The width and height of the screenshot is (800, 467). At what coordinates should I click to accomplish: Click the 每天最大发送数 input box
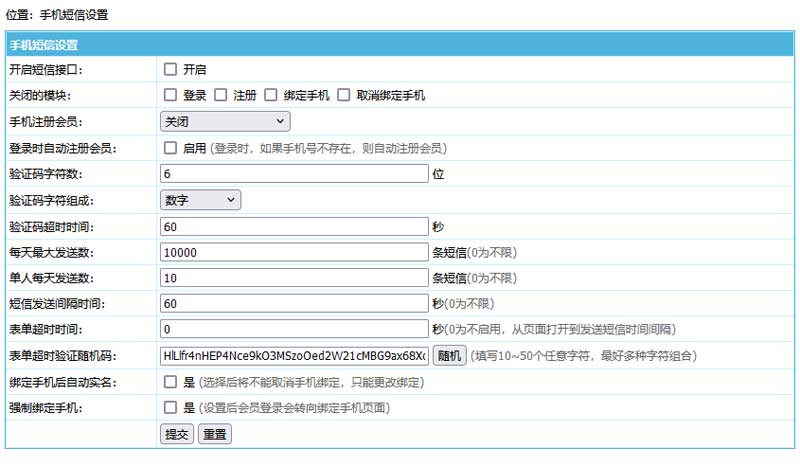(294, 252)
